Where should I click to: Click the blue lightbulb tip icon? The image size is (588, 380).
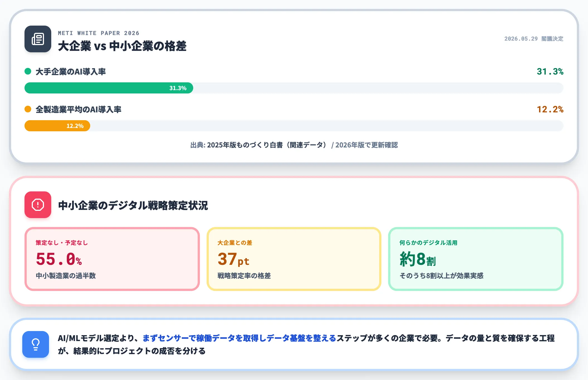pyautogui.click(x=36, y=344)
